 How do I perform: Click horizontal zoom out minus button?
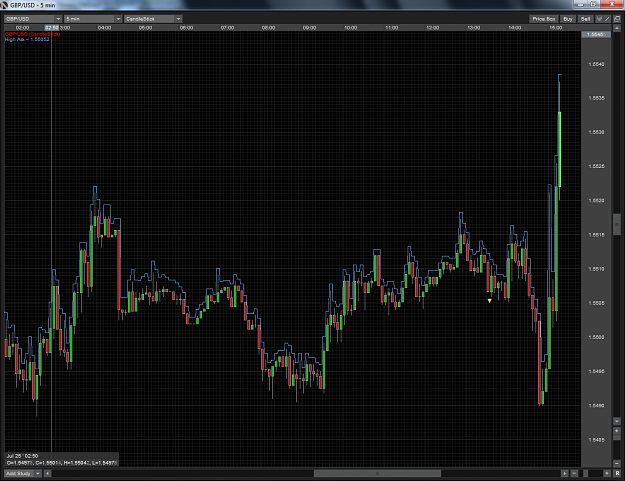574,473
